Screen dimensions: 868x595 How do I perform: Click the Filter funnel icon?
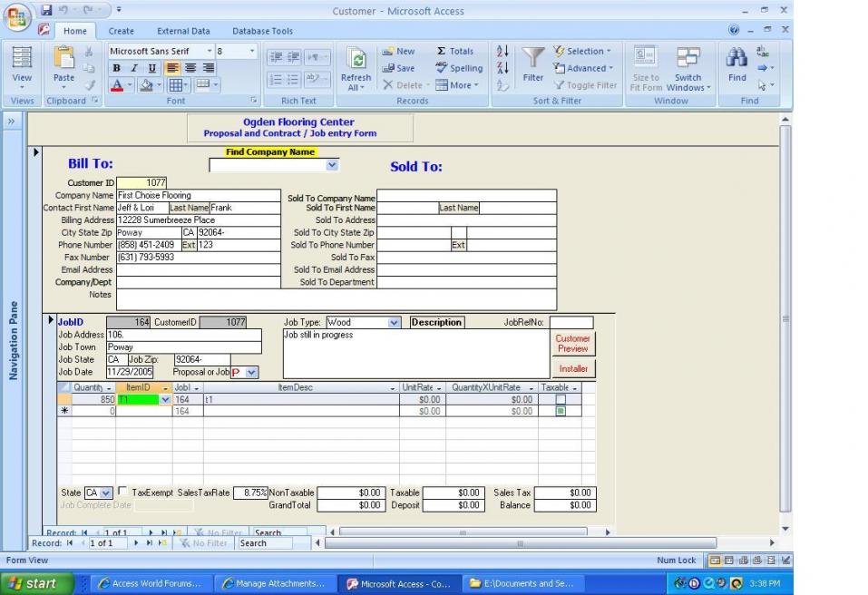point(533,58)
